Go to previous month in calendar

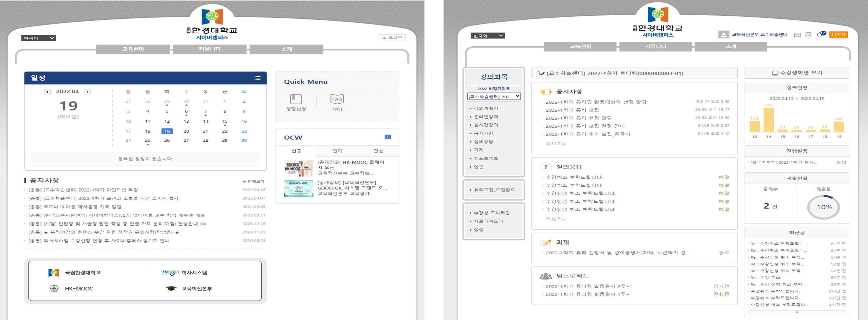(47, 92)
